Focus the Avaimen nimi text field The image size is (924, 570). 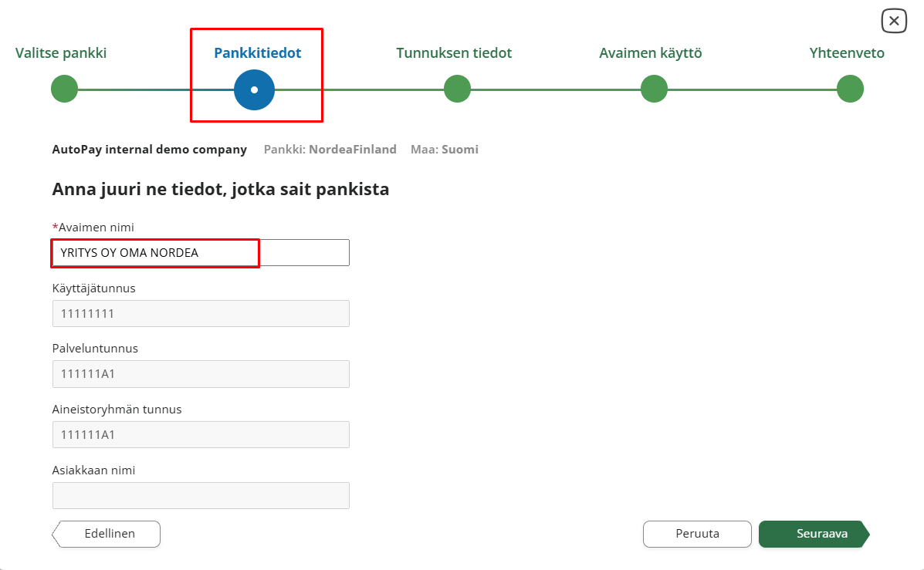coord(201,253)
